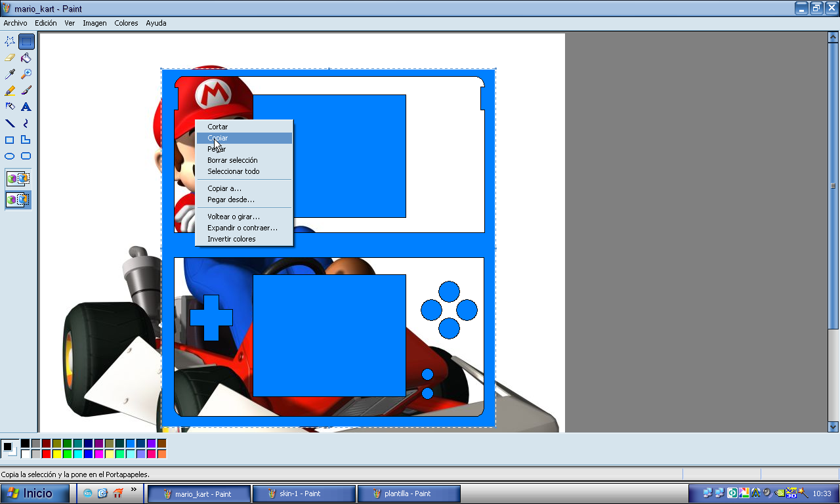Choose Pegar desde... in context menu
The height and width of the screenshot is (504, 840).
click(244, 199)
